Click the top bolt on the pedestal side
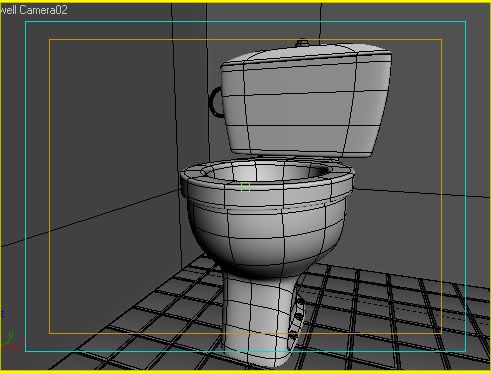The width and height of the screenshot is (491, 373). pyautogui.click(x=300, y=302)
